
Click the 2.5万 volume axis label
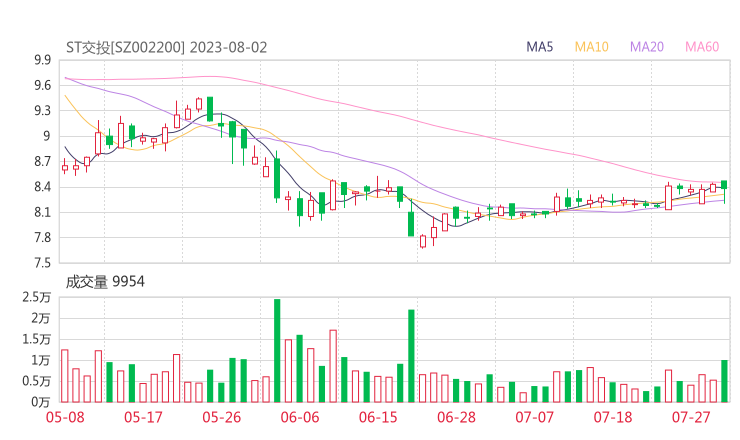pos(36,297)
